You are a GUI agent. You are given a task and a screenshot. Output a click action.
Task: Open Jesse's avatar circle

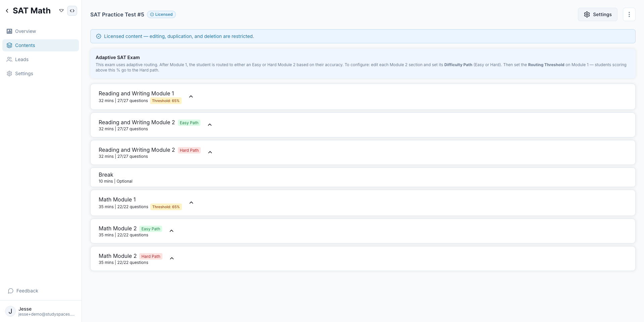(10, 311)
